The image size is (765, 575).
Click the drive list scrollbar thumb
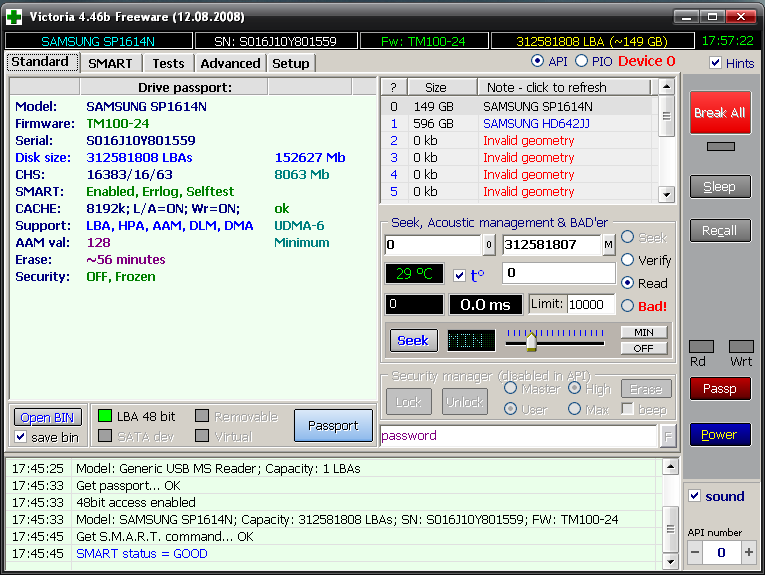click(666, 116)
